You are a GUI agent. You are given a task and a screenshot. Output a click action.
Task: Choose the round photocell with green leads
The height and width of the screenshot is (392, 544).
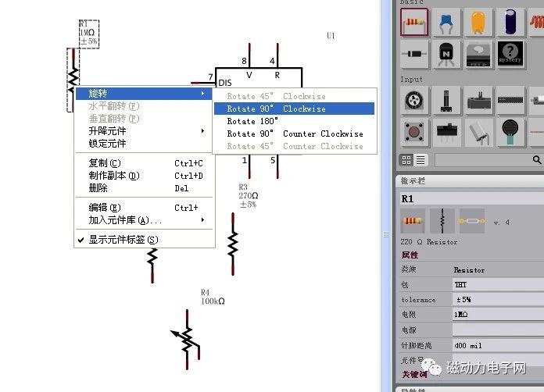point(510,133)
